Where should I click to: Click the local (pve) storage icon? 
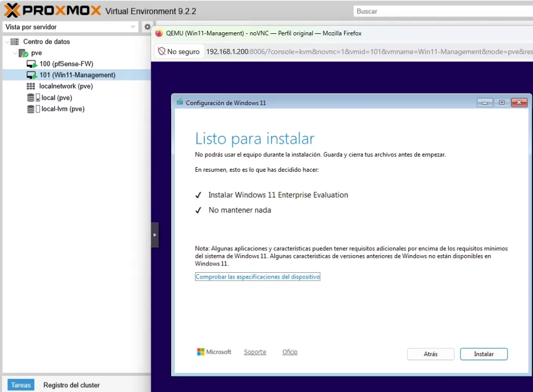[x=33, y=97]
